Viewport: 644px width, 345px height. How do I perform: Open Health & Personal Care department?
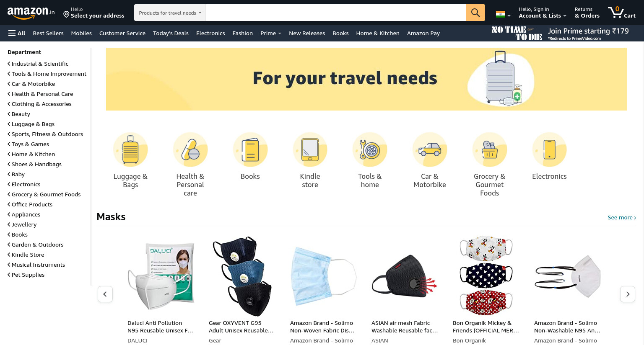click(x=42, y=94)
